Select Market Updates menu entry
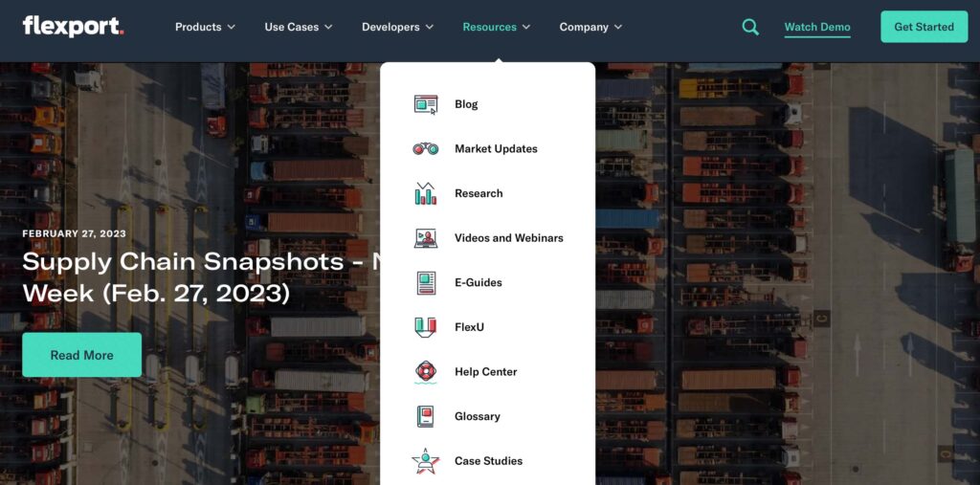 click(x=497, y=148)
